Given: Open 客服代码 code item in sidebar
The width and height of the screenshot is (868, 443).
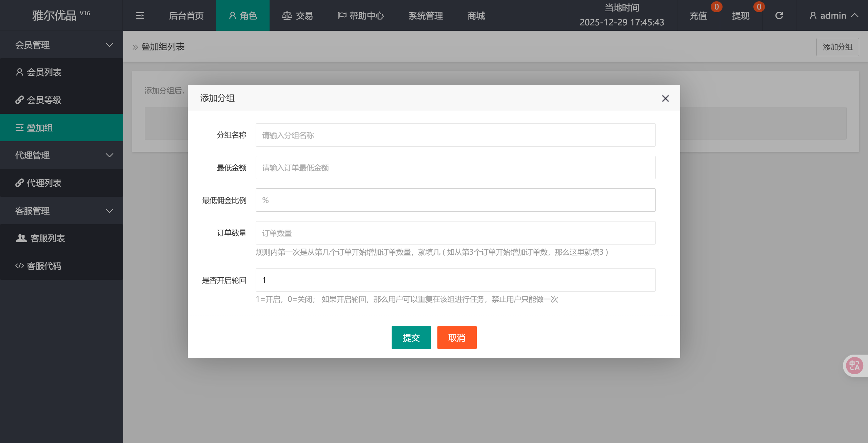Looking at the screenshot, I should (x=44, y=266).
